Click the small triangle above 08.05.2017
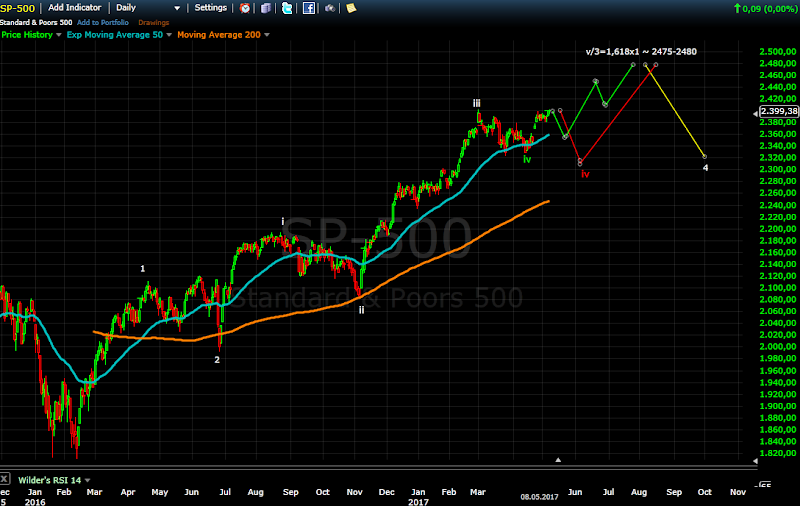Viewport: 800px width, 506px height. 558,460
